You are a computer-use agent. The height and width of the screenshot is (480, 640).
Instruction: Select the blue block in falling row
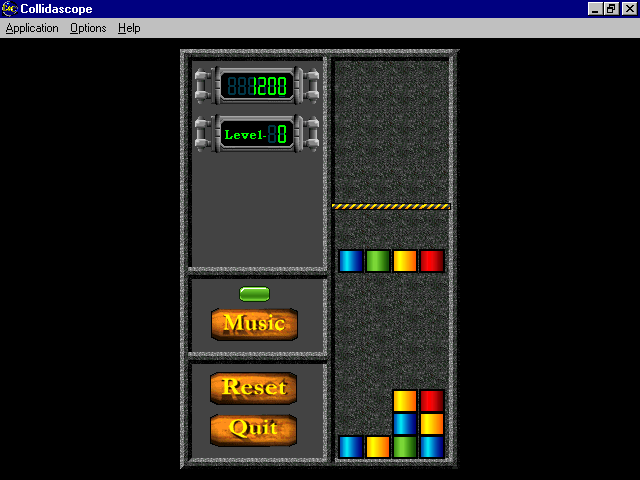click(350, 261)
